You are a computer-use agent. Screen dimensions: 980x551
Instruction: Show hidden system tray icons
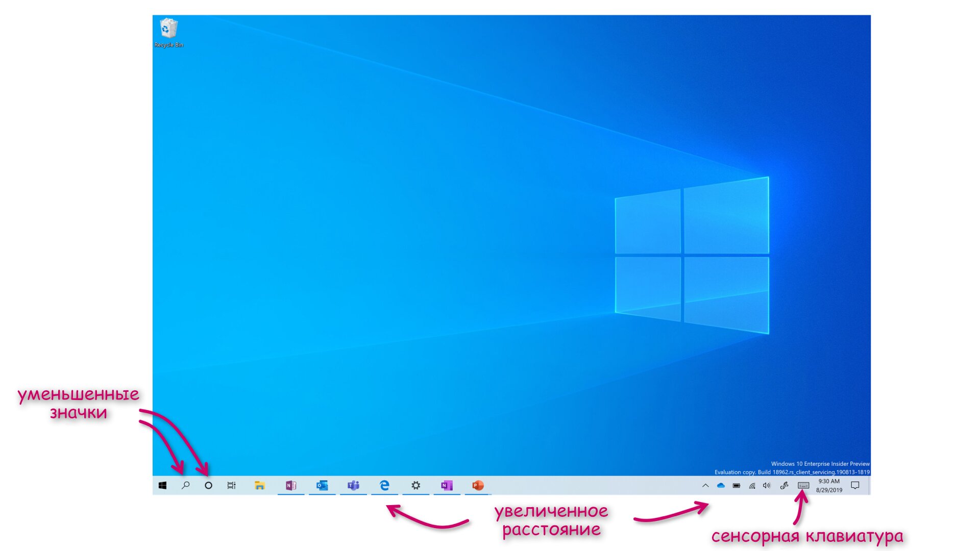coord(705,486)
